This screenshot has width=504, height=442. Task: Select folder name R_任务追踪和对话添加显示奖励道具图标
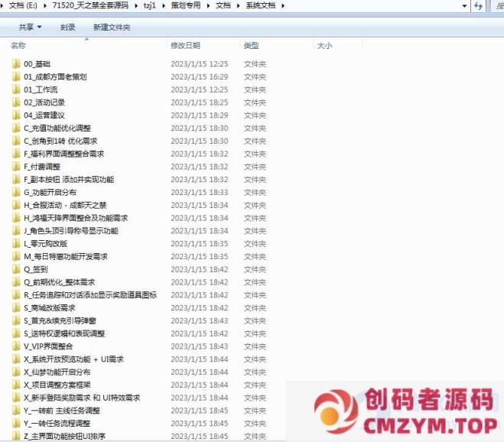(90, 295)
